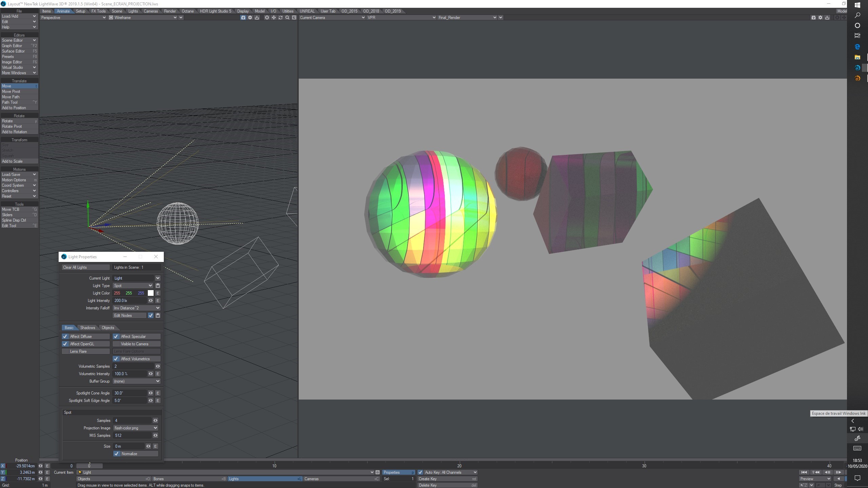This screenshot has height=488, width=868.
Task: Open Edge from the Windows taskbar
Action: 857,47
